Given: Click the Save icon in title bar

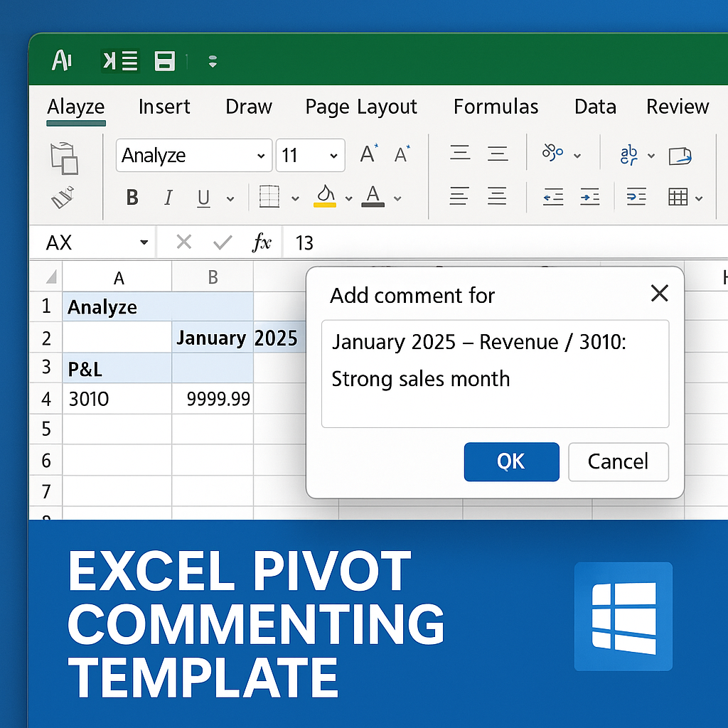Looking at the screenshot, I should coord(164,61).
